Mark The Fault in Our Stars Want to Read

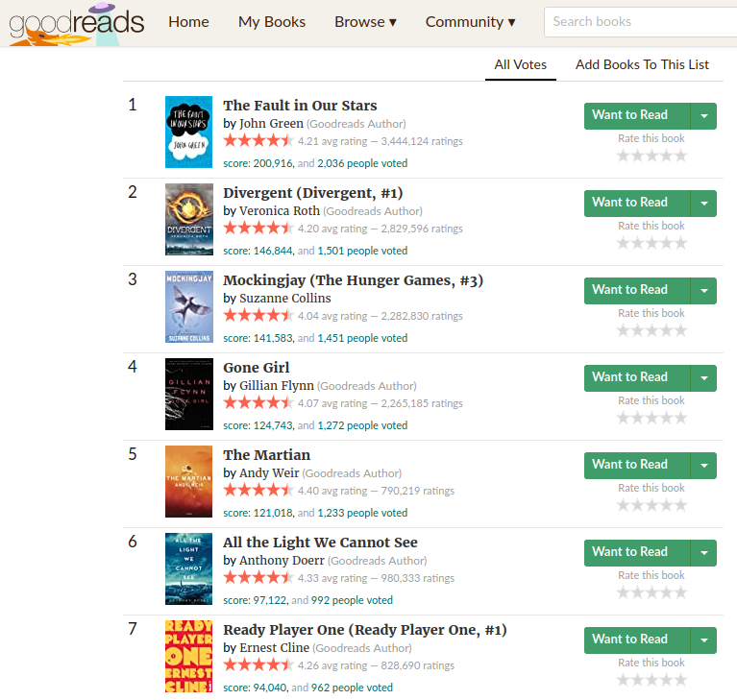click(x=637, y=115)
